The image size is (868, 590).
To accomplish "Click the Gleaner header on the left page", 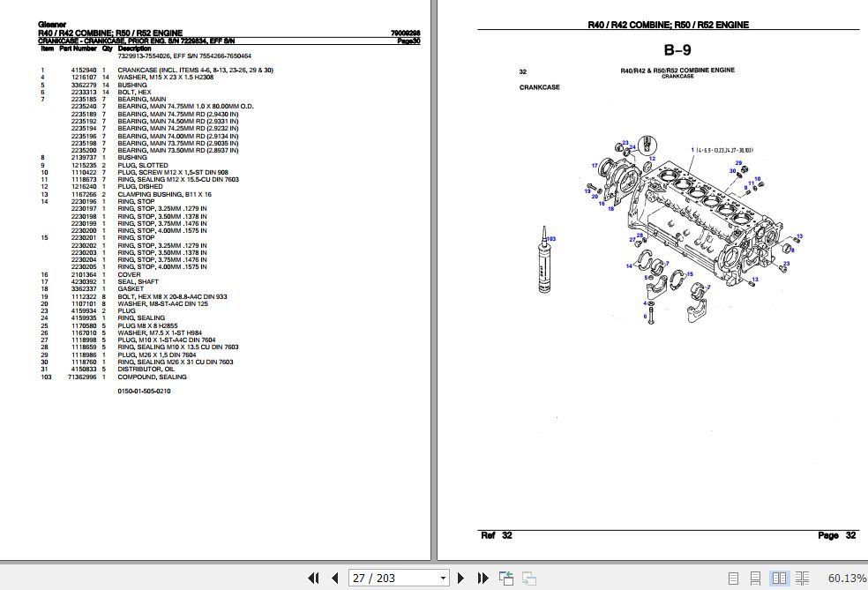I will coord(47,24).
